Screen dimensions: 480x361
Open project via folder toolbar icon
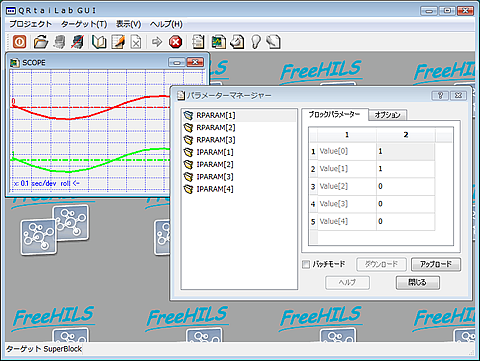[x=41, y=42]
